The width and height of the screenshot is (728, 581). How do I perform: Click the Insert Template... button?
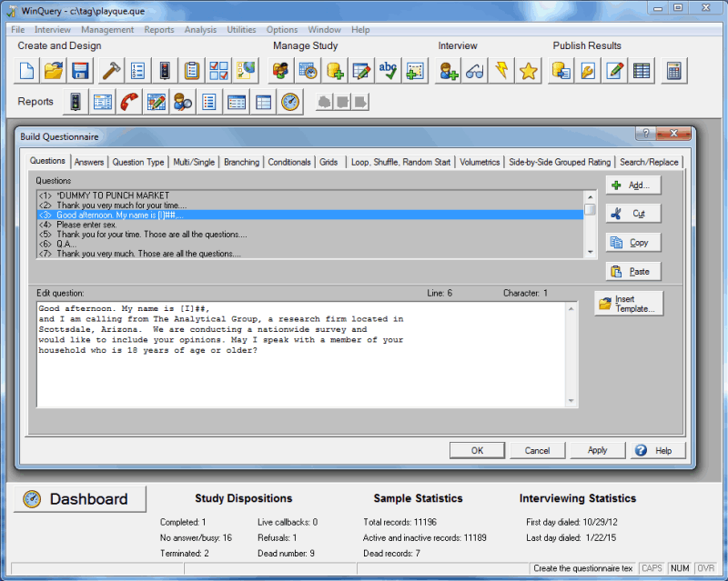[629, 304]
